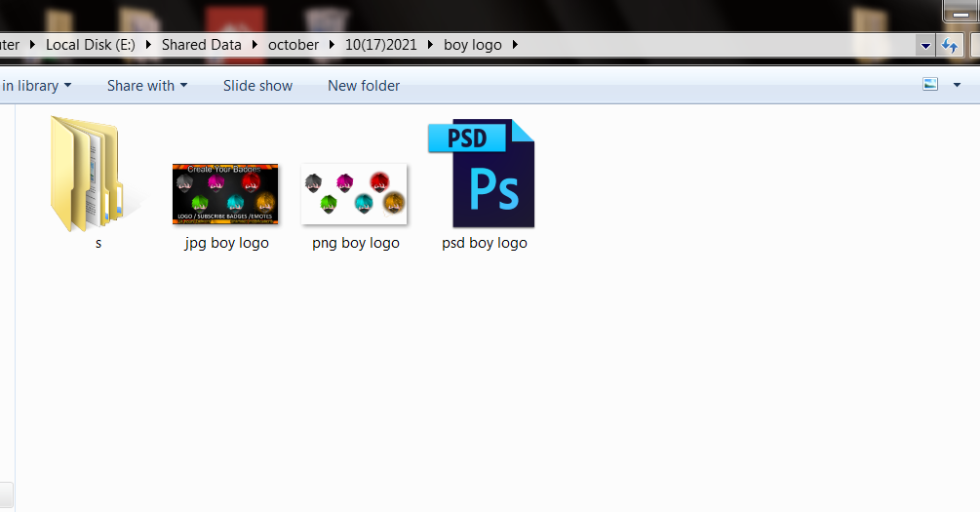Expand the arrow after 10(17)2021

tap(430, 45)
